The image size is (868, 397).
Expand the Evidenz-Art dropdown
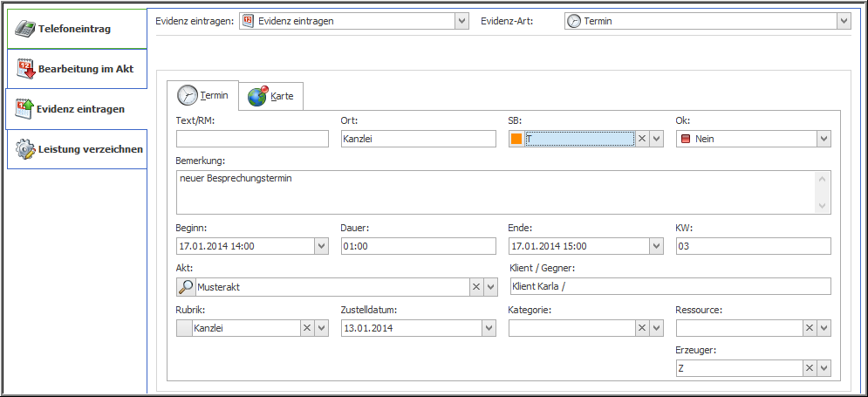pos(843,21)
